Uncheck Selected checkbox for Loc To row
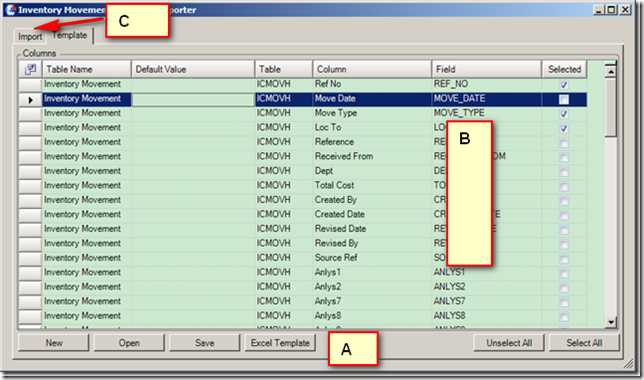Image resolution: width=644 pixels, height=380 pixels. click(564, 128)
